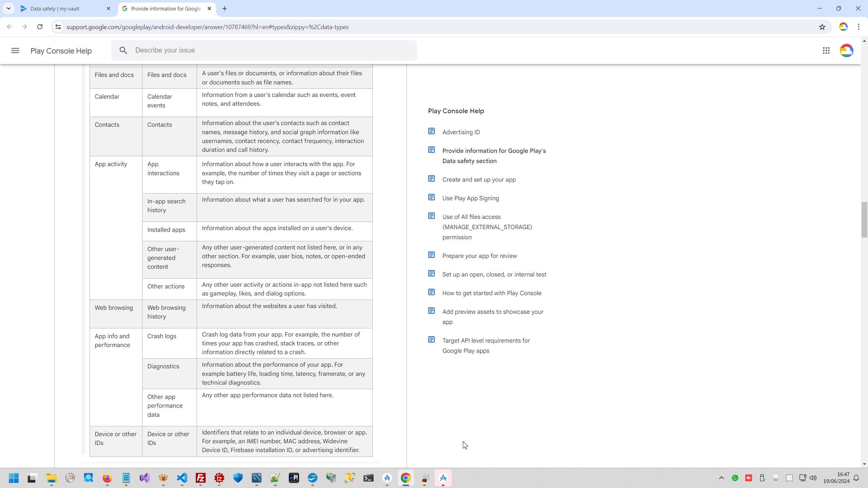Open the Use Play App Signing article

(470, 198)
